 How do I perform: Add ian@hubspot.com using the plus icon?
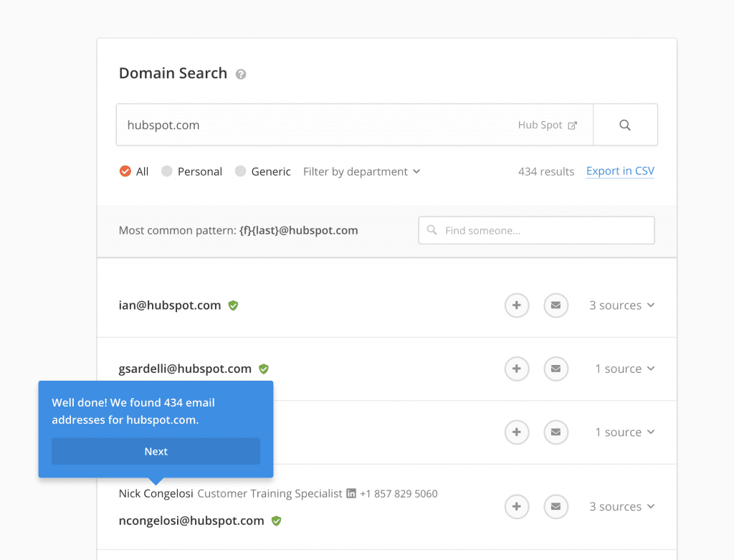(517, 305)
